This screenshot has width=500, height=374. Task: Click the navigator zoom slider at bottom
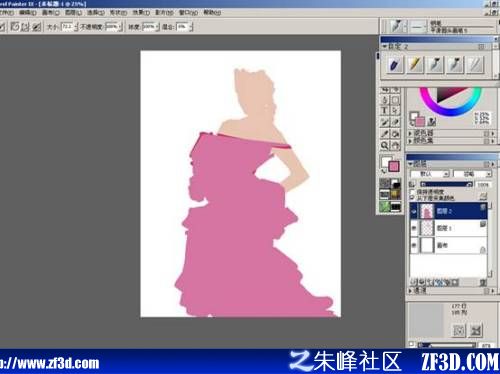click(447, 345)
